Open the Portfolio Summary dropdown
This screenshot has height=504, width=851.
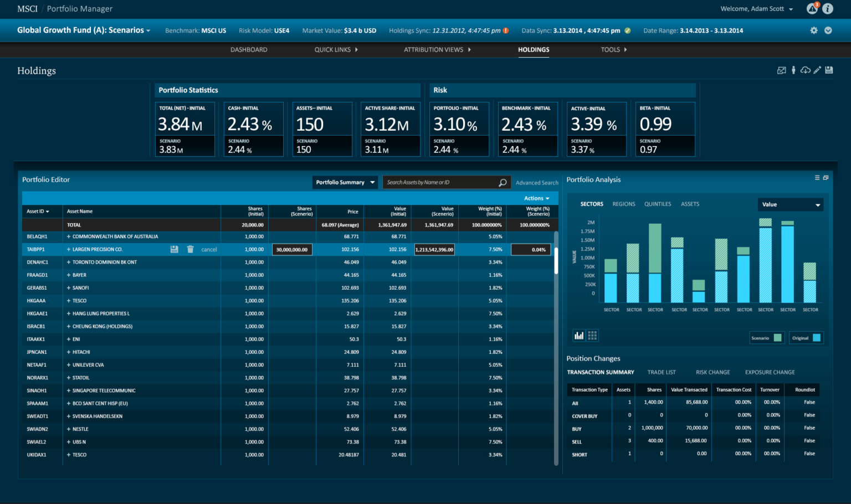coord(345,182)
